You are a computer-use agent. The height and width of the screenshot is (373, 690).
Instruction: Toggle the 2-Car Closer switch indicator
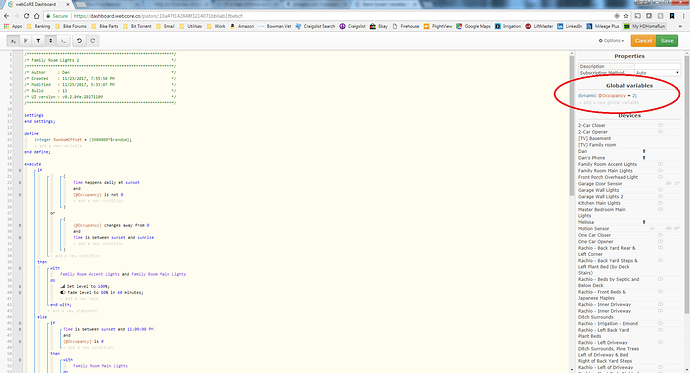pyautogui.click(x=660, y=125)
